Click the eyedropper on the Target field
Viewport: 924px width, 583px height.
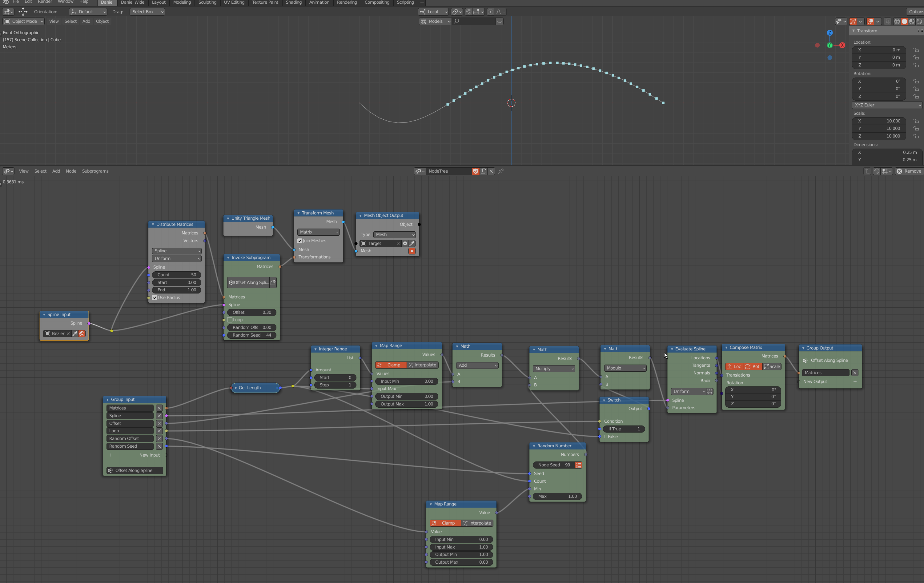[412, 243]
